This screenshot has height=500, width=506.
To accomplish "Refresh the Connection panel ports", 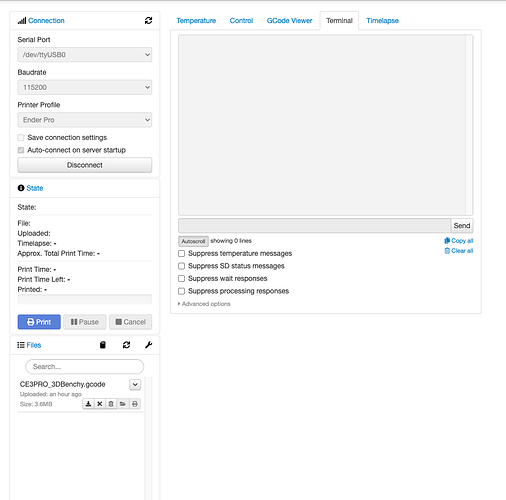I will click(148, 21).
